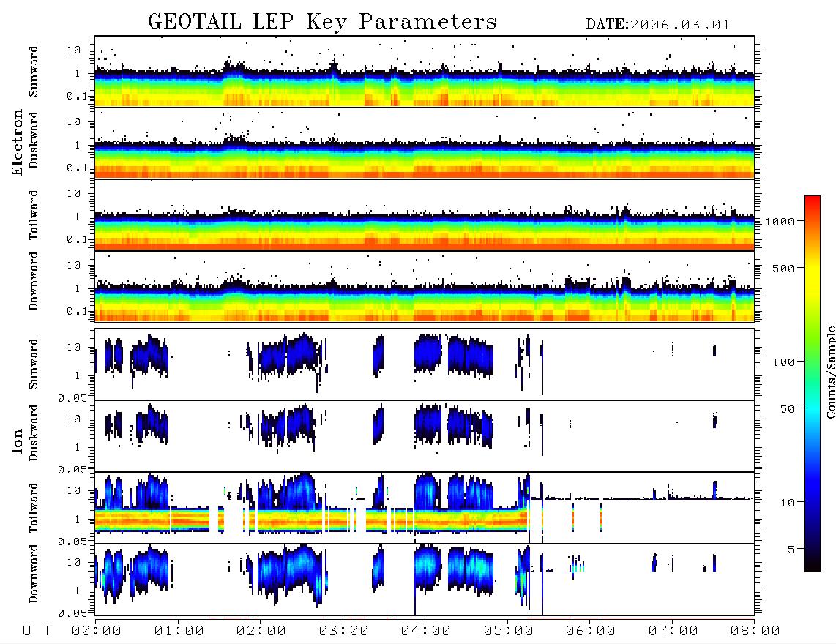The height and width of the screenshot is (644, 836).
Task: Click the 01:00 UT tick label
Action: click(179, 631)
